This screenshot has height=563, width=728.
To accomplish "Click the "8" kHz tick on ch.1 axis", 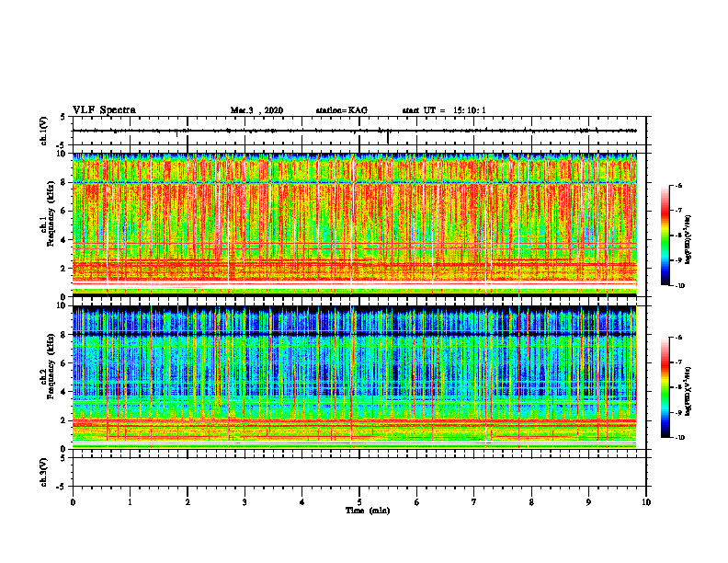I will tap(64, 182).
